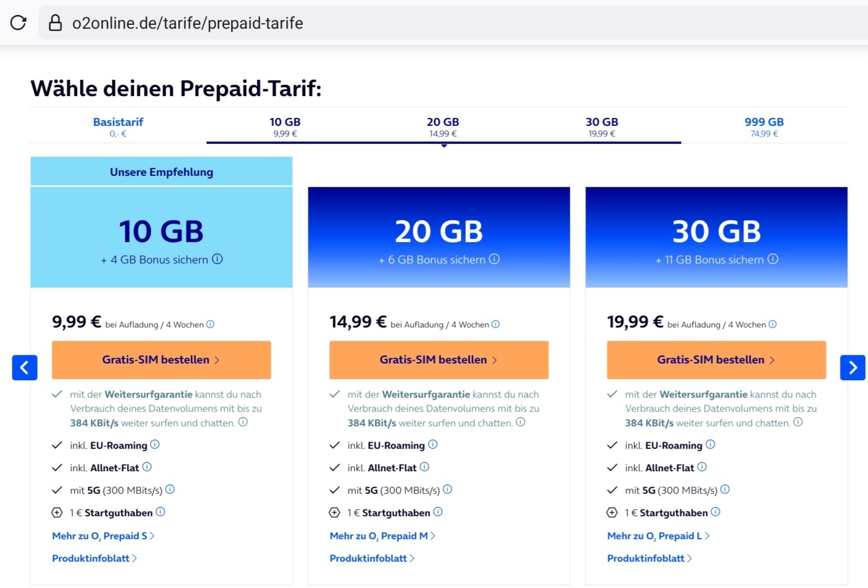Viewport: 868px width, 588px height.
Task: Show 5G info in the 10 GB card
Action: click(x=170, y=489)
